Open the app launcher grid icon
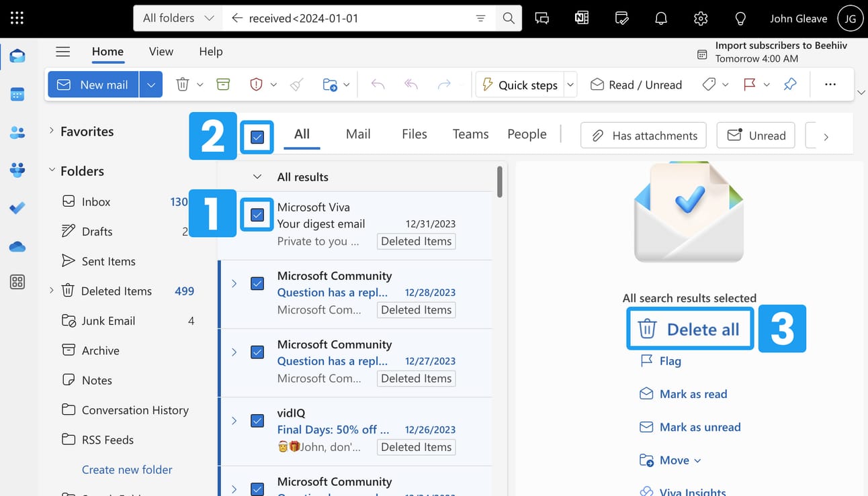This screenshot has width=868, height=496. pyautogui.click(x=17, y=18)
